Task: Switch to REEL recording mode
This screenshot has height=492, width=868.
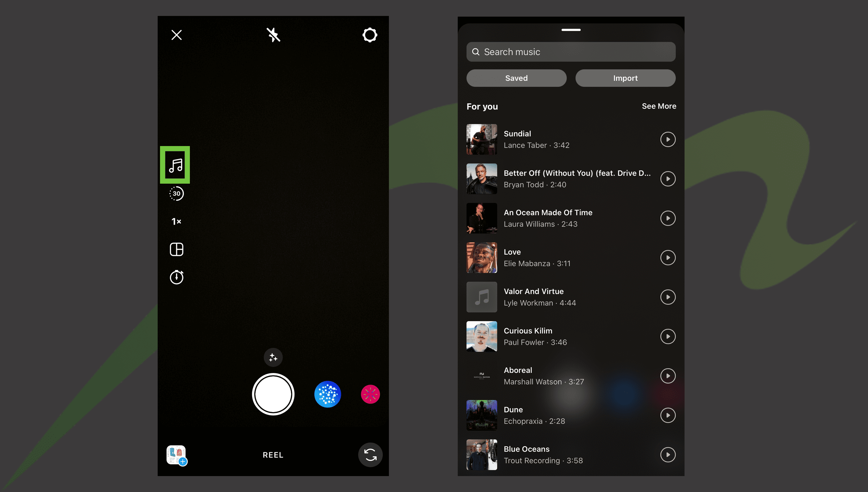Action: coord(273,454)
